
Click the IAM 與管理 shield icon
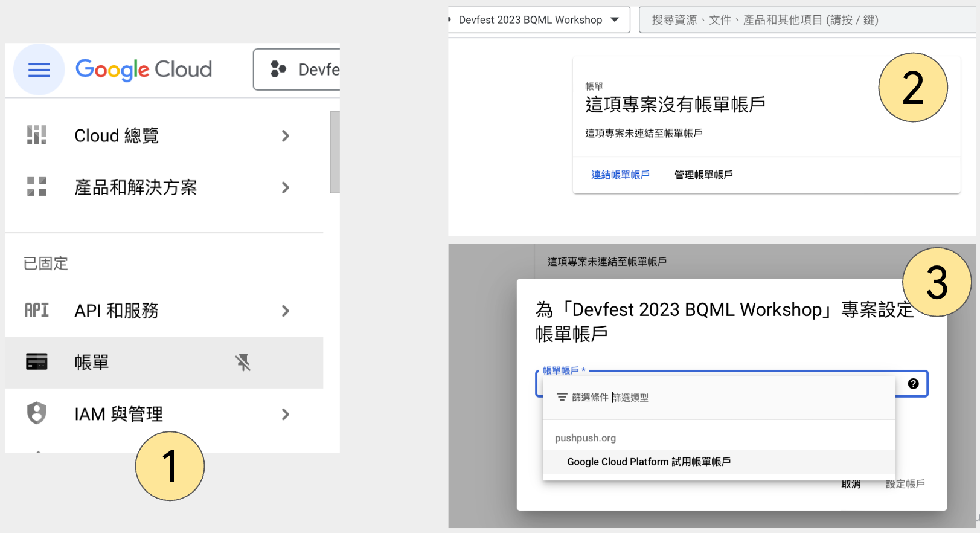[37, 414]
